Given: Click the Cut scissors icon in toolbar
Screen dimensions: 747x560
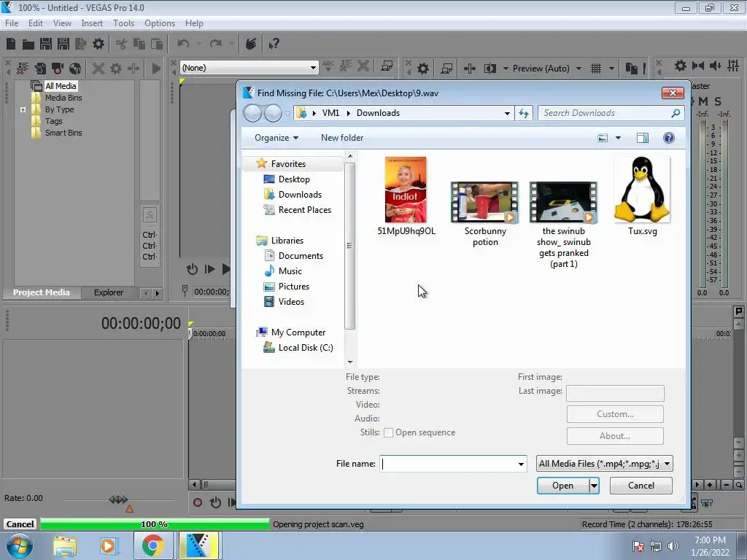Looking at the screenshot, I should click(x=122, y=44).
